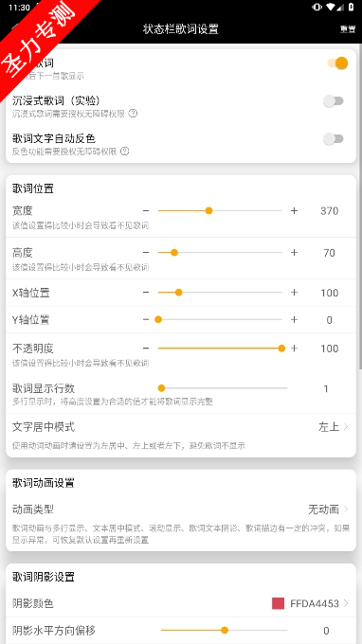Open 文字居中模式 option showing 左上
362x644 pixels.
[181, 427]
